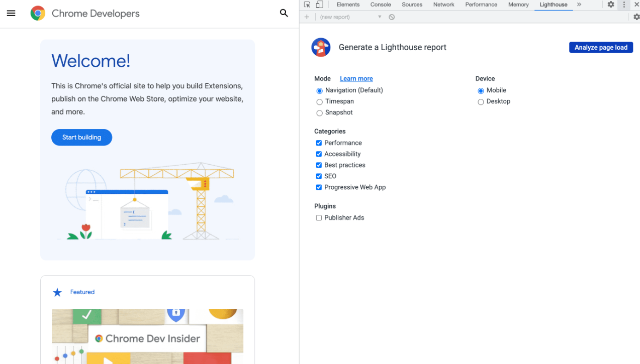Click the clear all reports icon

click(x=392, y=17)
